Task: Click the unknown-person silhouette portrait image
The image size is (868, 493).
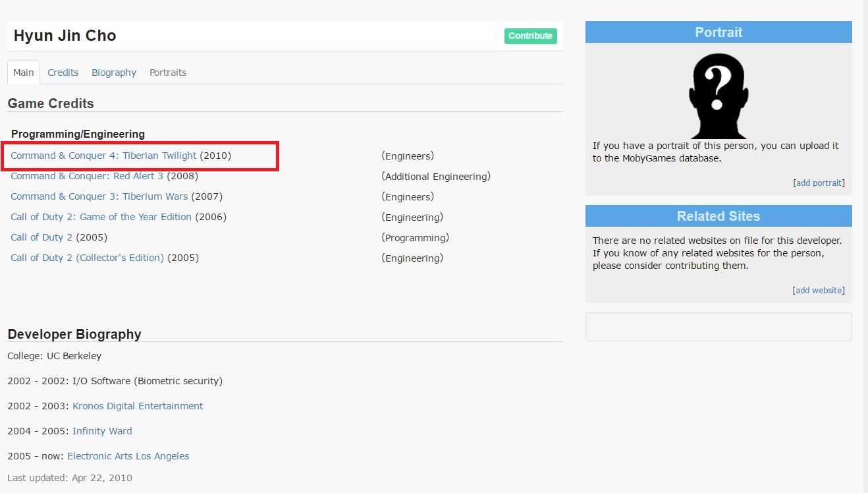Action: tap(719, 96)
